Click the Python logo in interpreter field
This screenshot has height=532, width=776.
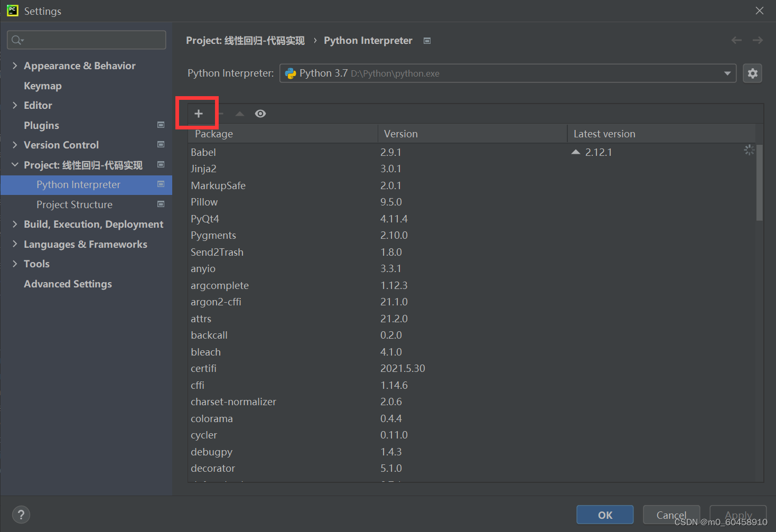(x=291, y=73)
